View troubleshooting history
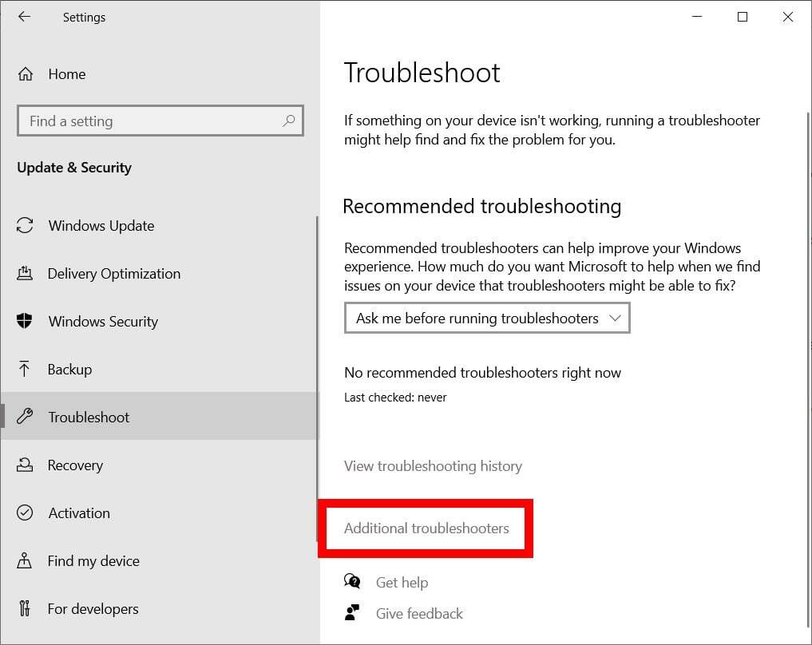This screenshot has width=812, height=645. click(x=433, y=466)
